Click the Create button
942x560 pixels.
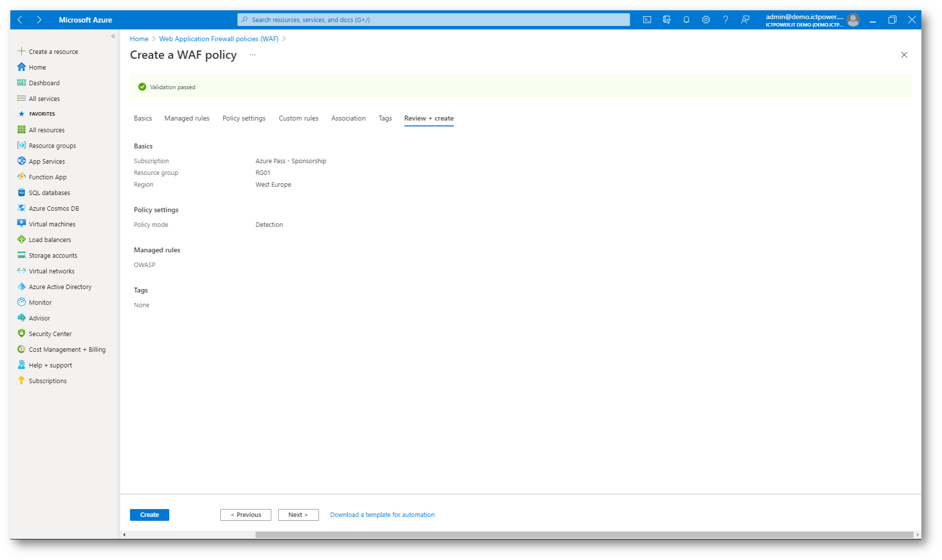click(x=150, y=514)
